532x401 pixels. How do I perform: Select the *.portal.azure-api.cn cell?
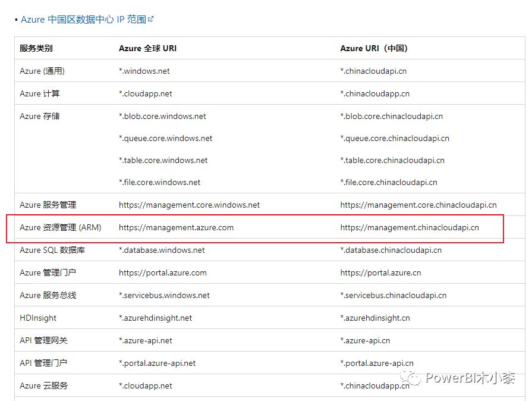point(377,364)
